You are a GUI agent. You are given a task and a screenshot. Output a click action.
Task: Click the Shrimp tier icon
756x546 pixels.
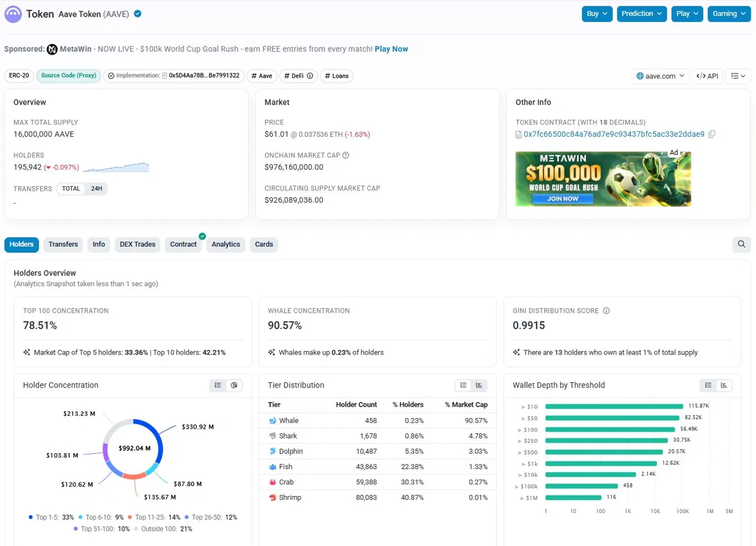click(272, 497)
